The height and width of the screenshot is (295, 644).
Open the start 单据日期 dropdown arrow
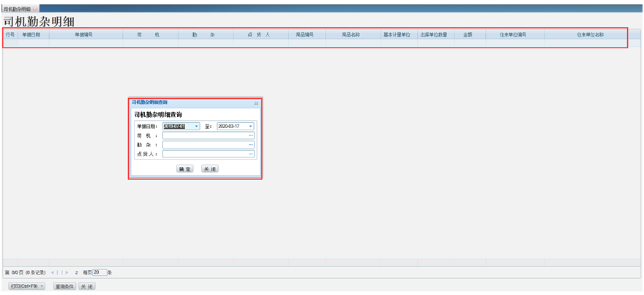(196, 127)
